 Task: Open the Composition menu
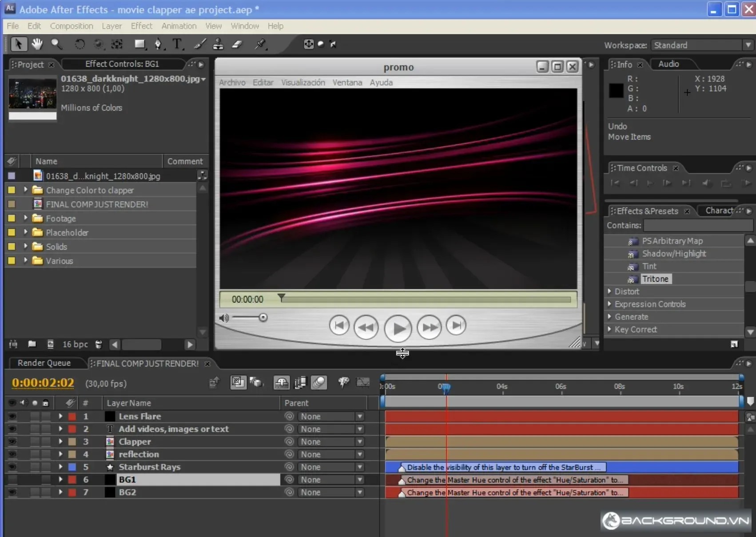click(x=72, y=26)
